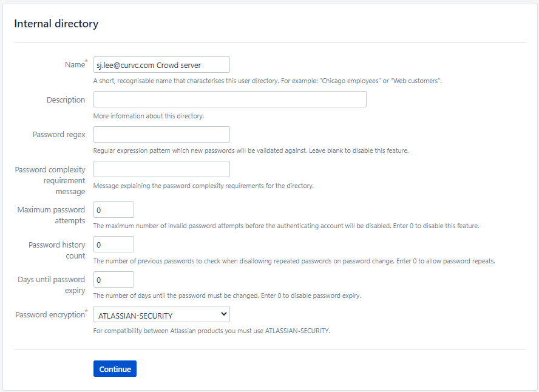This screenshot has height=392, width=539.
Task: Focus the password complexity requirement message field
Action: 161,169
